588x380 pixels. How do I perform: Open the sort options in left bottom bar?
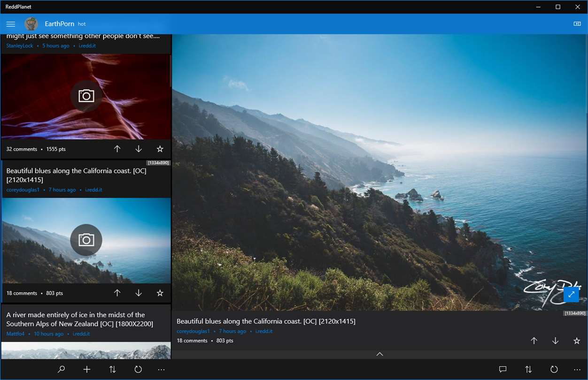pyautogui.click(x=112, y=369)
